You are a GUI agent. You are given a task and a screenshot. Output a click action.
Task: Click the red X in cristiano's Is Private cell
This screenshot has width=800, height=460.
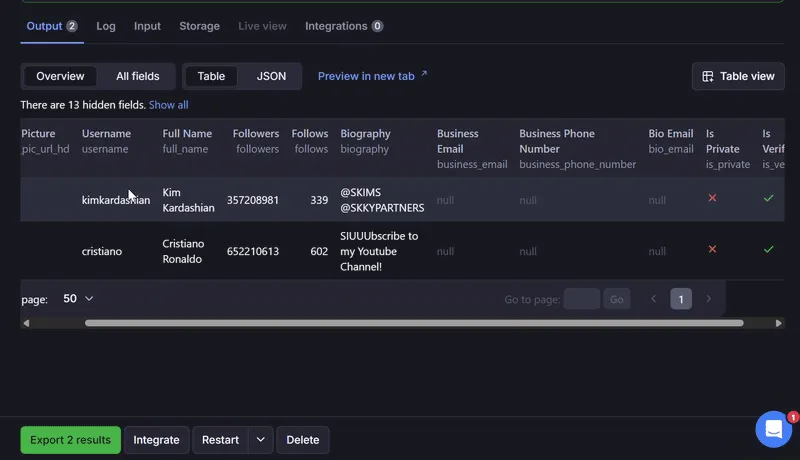tap(712, 249)
